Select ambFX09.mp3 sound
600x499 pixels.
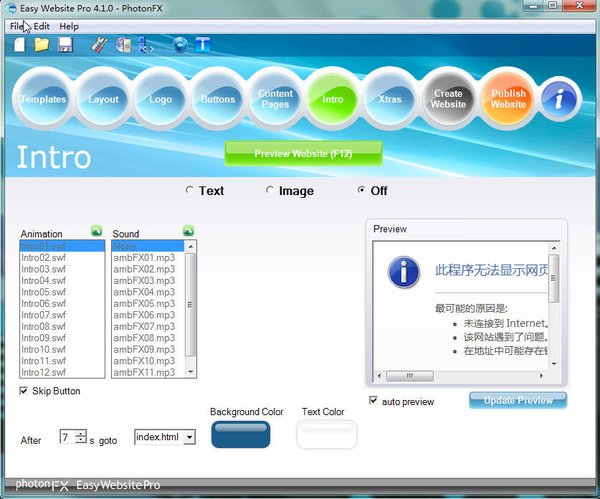[x=148, y=349]
